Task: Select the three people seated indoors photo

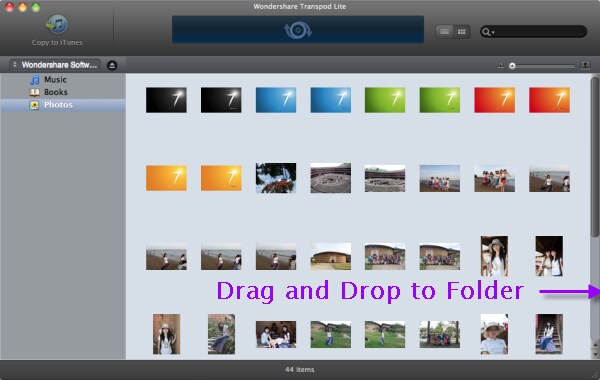Action: 276,334
